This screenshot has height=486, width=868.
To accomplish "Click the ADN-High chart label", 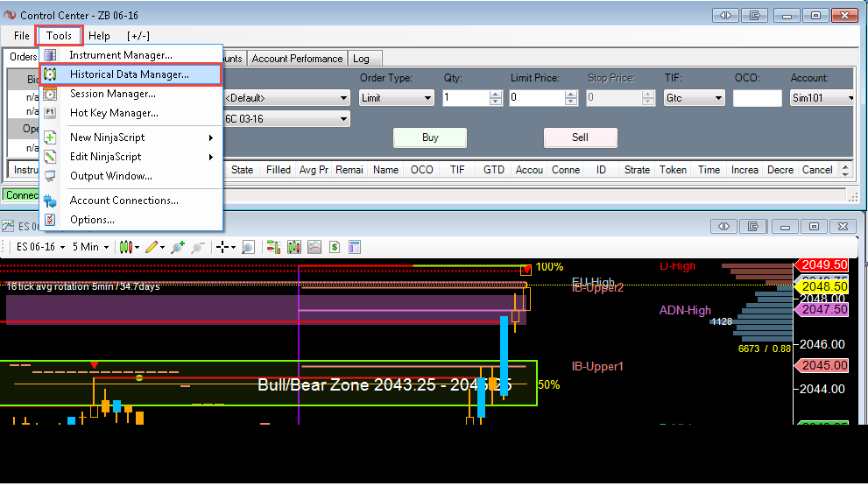I will click(685, 311).
